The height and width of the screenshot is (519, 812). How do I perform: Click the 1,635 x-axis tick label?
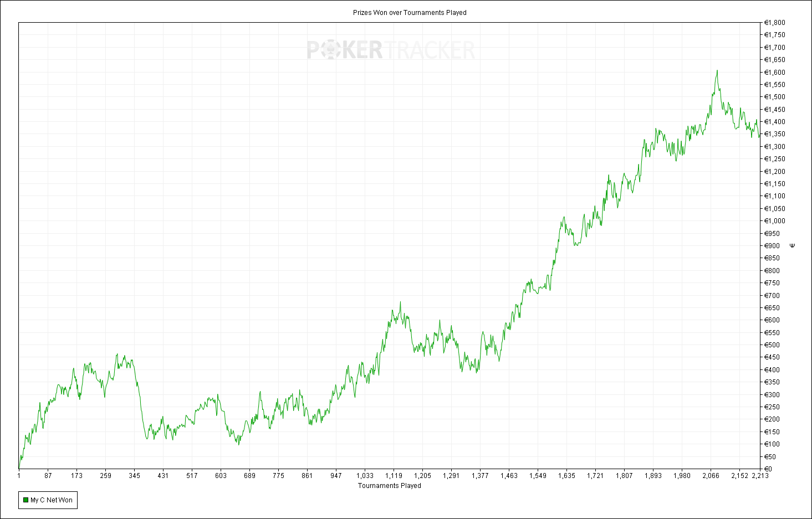[566, 476]
